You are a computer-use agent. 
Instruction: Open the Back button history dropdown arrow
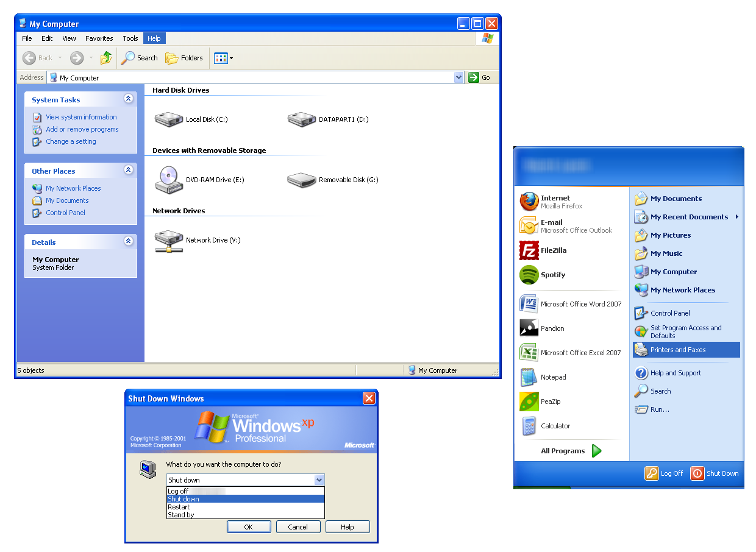pyautogui.click(x=60, y=58)
